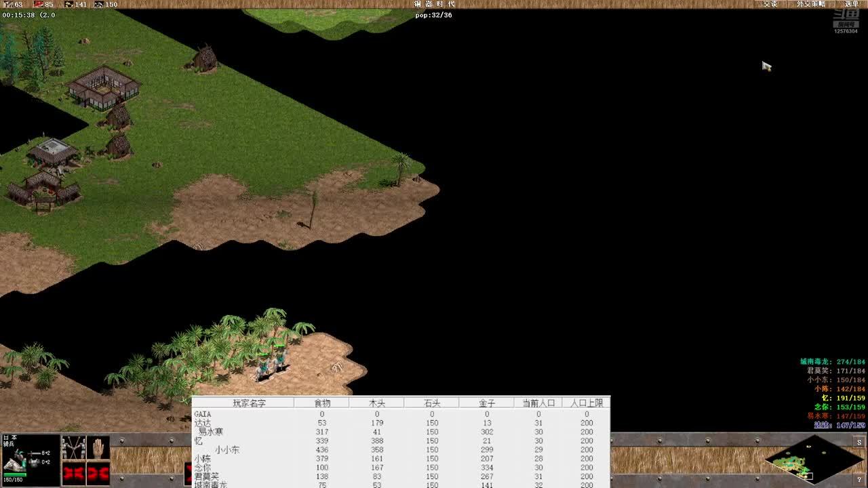The width and height of the screenshot is (868, 488).
Task: Open the 选单 main menu
Action: pyautogui.click(x=852, y=4)
